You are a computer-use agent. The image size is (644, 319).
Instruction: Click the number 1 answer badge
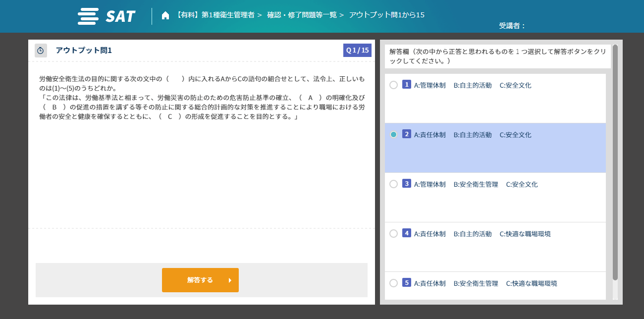point(406,85)
